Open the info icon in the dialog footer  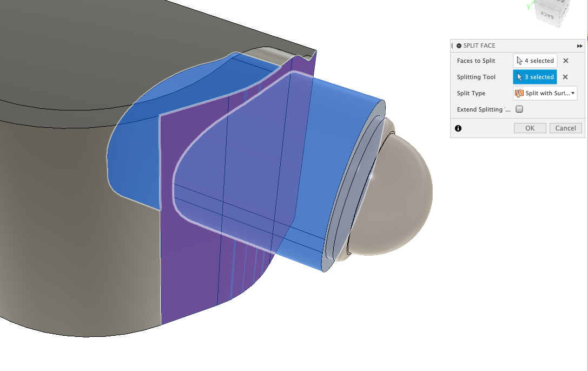pos(457,128)
